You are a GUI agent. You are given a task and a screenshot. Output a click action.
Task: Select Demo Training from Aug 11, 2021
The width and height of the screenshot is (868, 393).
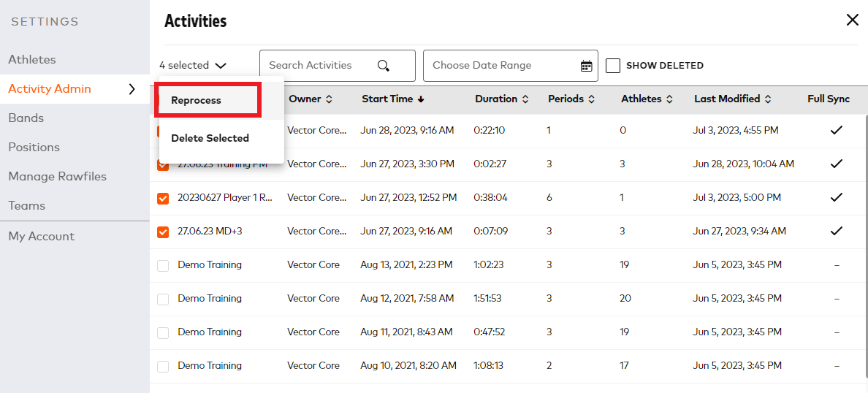click(163, 332)
